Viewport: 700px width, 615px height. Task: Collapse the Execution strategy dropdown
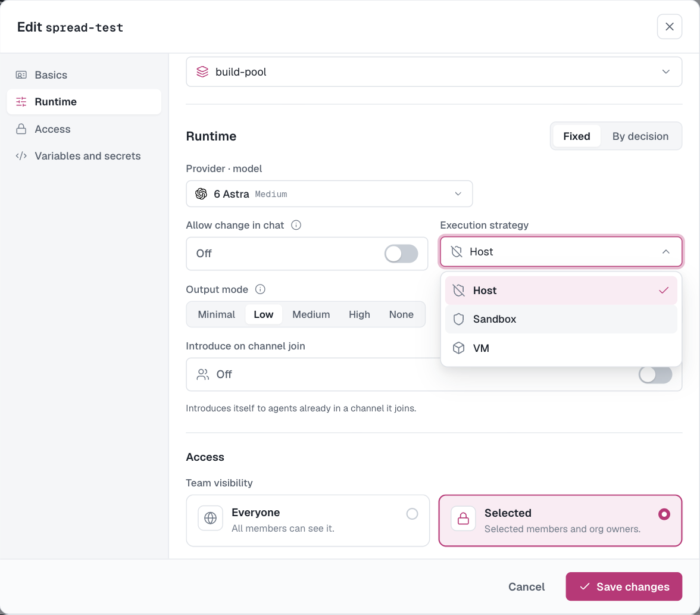[561, 251]
